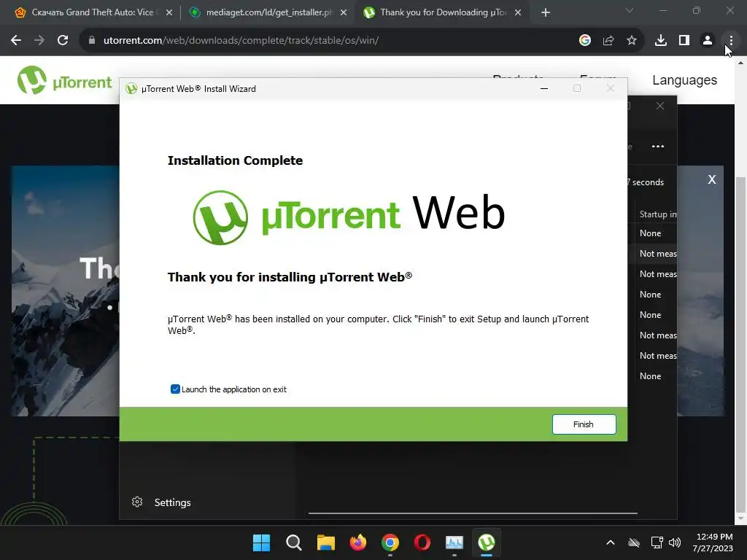
Task: Go back in Chrome
Action: [x=16, y=41]
